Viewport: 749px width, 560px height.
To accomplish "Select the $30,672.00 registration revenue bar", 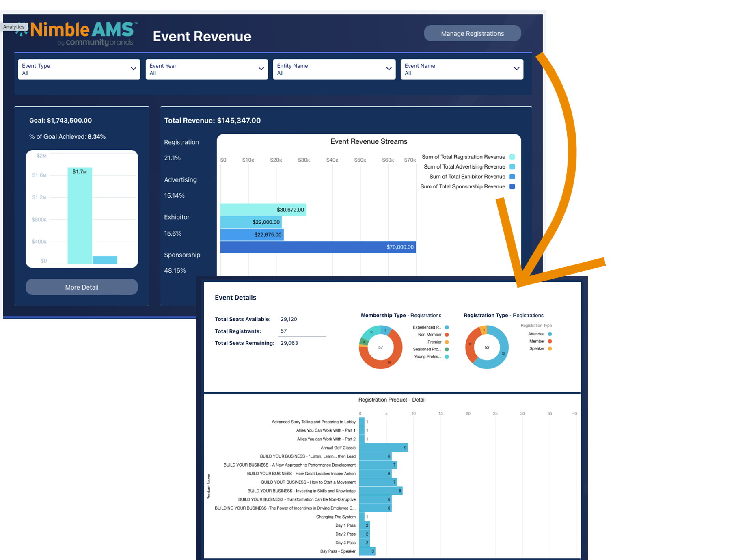I will coord(263,210).
